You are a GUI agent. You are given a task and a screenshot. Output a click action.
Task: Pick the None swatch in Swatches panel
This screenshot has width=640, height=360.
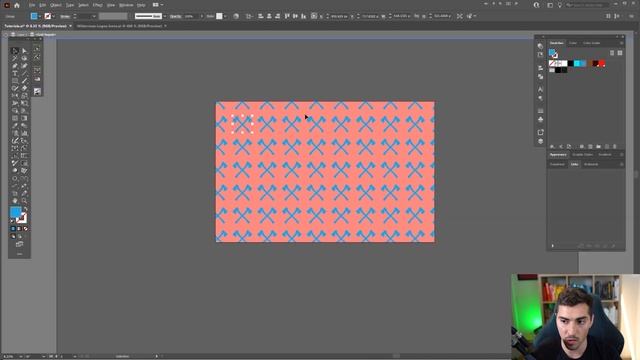coord(552,63)
